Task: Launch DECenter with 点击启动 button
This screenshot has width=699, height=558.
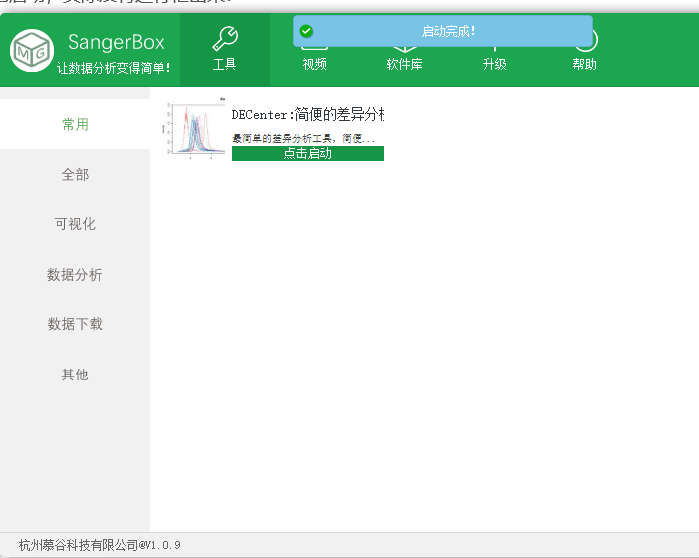Action: (308, 153)
